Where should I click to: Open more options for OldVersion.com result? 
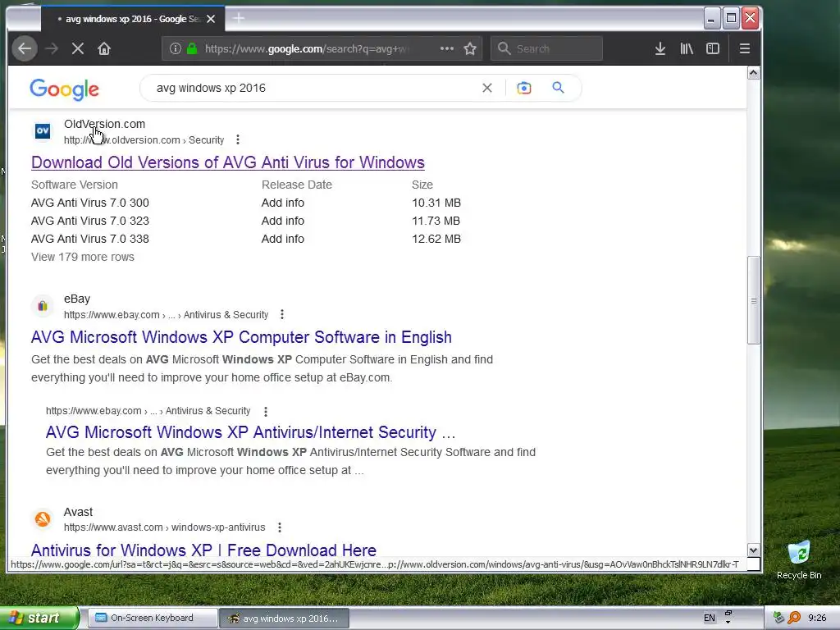point(238,139)
